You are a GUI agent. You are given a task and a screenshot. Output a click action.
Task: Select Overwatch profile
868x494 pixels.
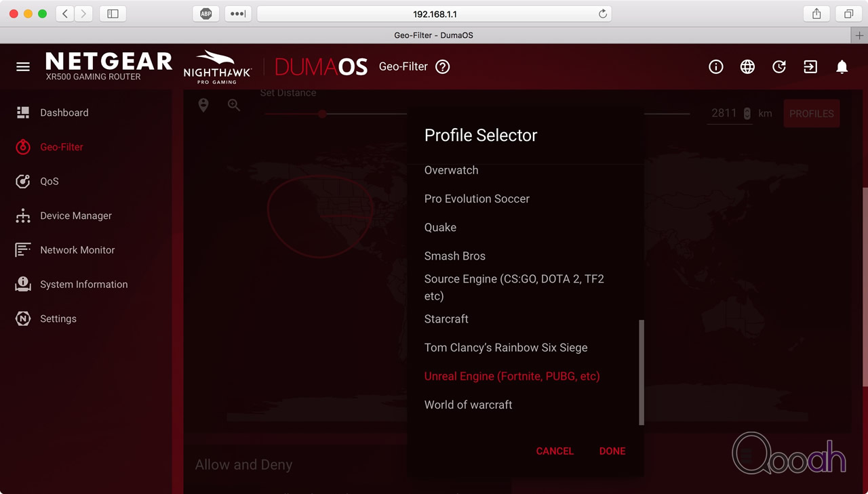[452, 170]
